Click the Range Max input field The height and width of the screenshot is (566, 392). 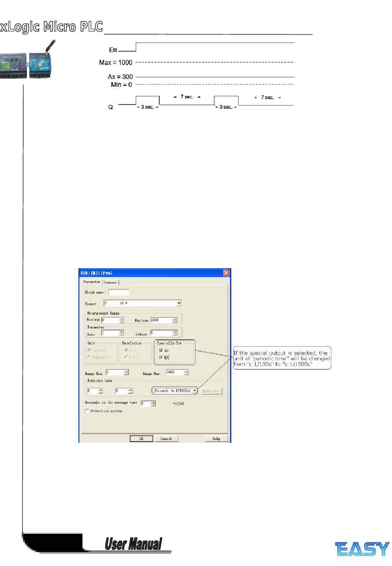175,372
